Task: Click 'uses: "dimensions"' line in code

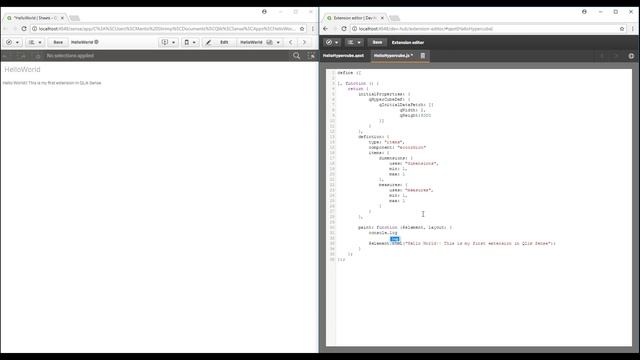Action: pyautogui.click(x=414, y=163)
